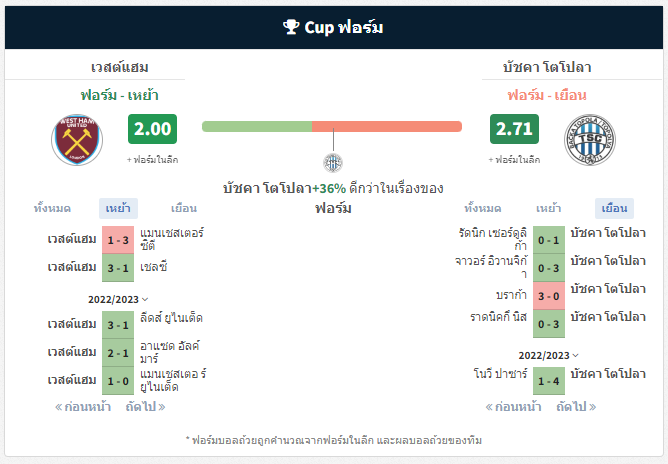Expand 2022/2023 season under West Ham matches
This screenshot has width=668, height=464.
pyautogui.click(x=118, y=299)
